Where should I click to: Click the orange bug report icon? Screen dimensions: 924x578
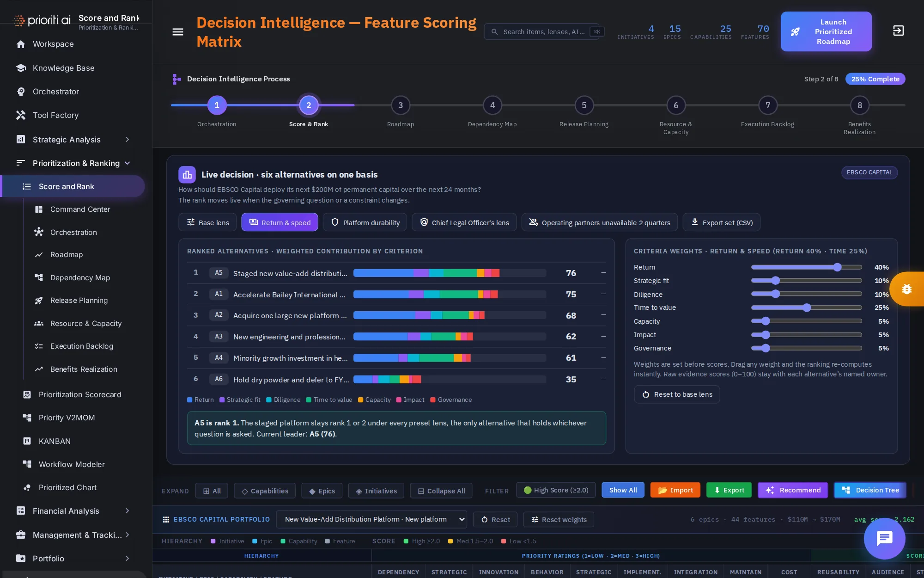pos(906,289)
